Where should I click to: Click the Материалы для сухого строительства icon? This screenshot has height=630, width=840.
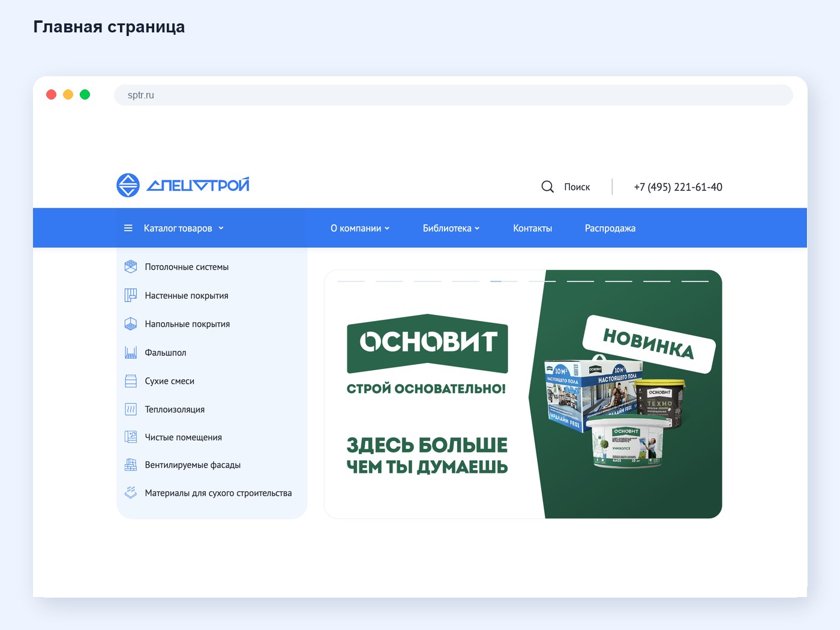(131, 493)
